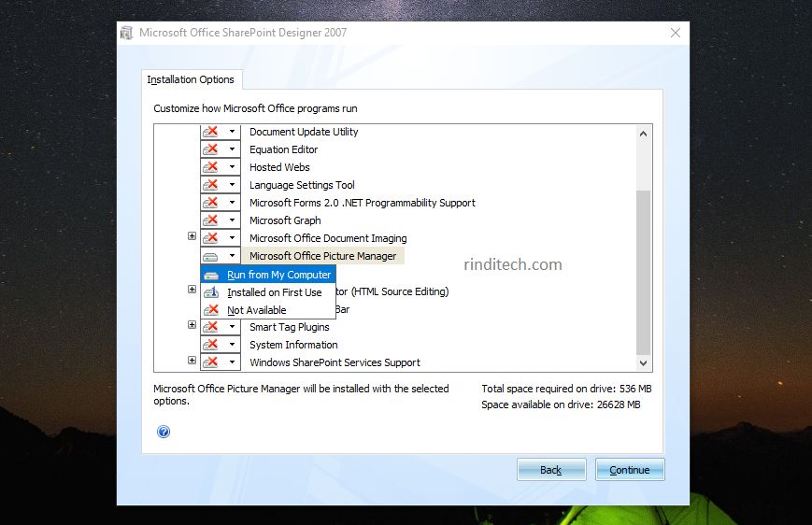The width and height of the screenshot is (812, 525).
Task: Select the Language Settings Tool row
Action: click(302, 185)
